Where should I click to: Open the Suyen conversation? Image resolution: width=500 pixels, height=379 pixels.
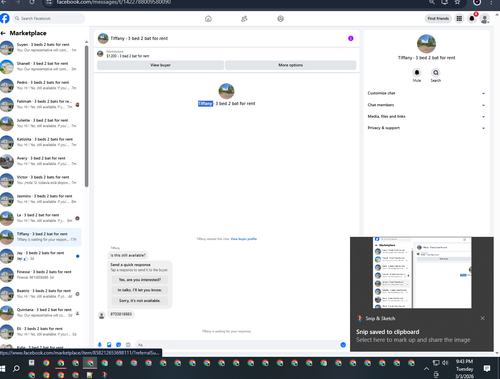pos(41,47)
